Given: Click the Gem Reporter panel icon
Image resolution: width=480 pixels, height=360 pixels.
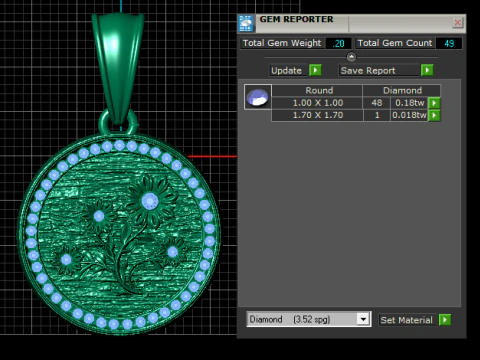Looking at the screenshot, I should (246, 23).
